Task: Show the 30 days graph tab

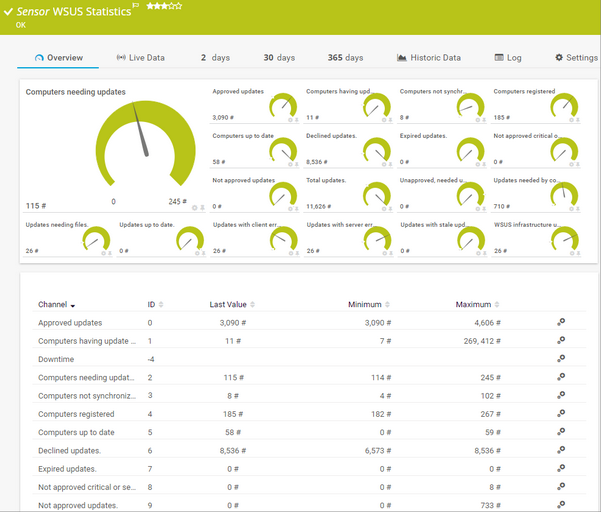Action: (x=279, y=58)
